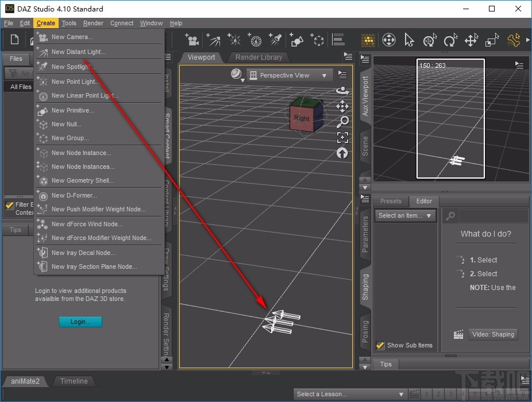
Task: Select the New Camera toolbar icon
Action: [x=192, y=40]
